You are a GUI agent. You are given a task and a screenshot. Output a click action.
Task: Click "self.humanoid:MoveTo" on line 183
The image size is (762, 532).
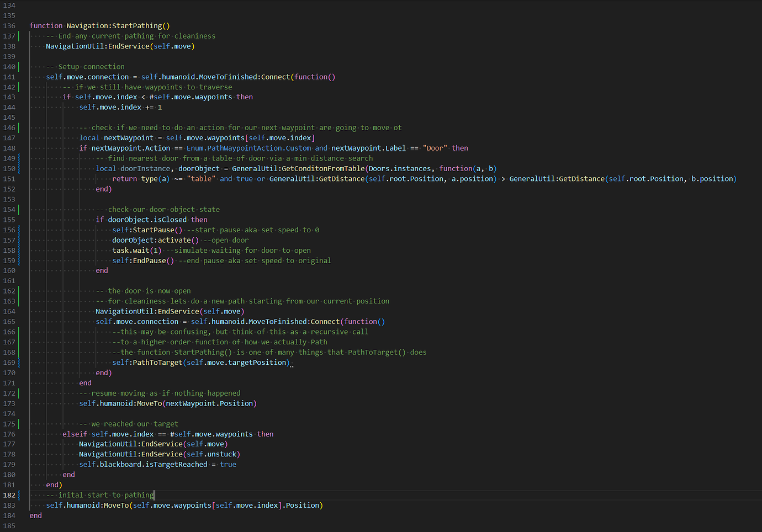pyautogui.click(x=87, y=505)
